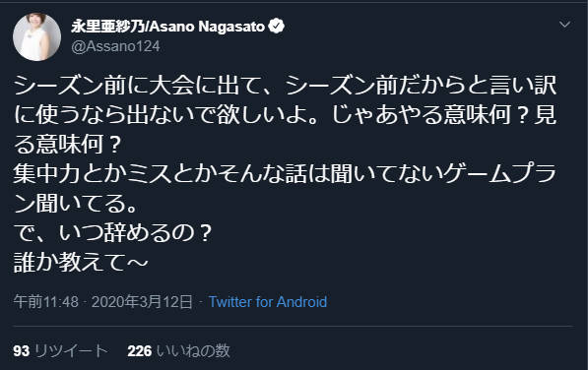Click the 2020年3月12日 date
The image size is (588, 370).
[142, 302]
